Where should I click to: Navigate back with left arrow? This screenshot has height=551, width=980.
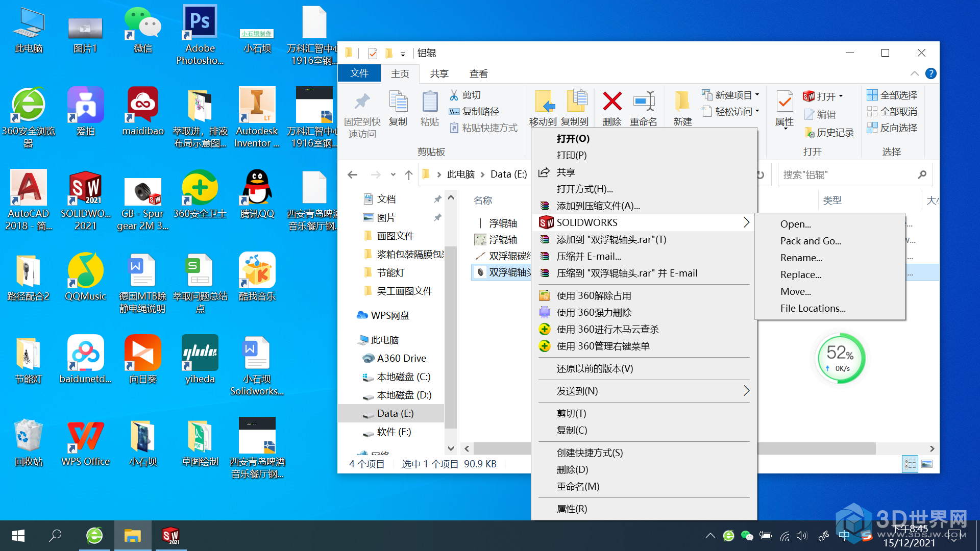coord(352,174)
